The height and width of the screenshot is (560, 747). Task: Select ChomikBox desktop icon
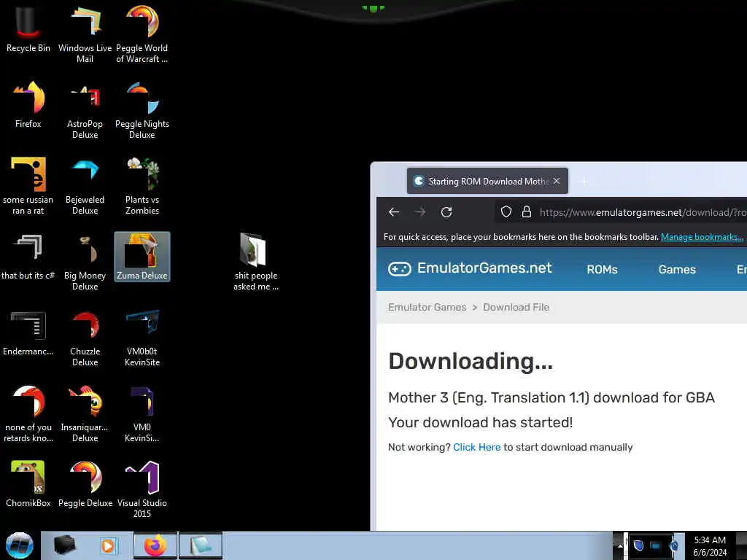click(x=28, y=484)
